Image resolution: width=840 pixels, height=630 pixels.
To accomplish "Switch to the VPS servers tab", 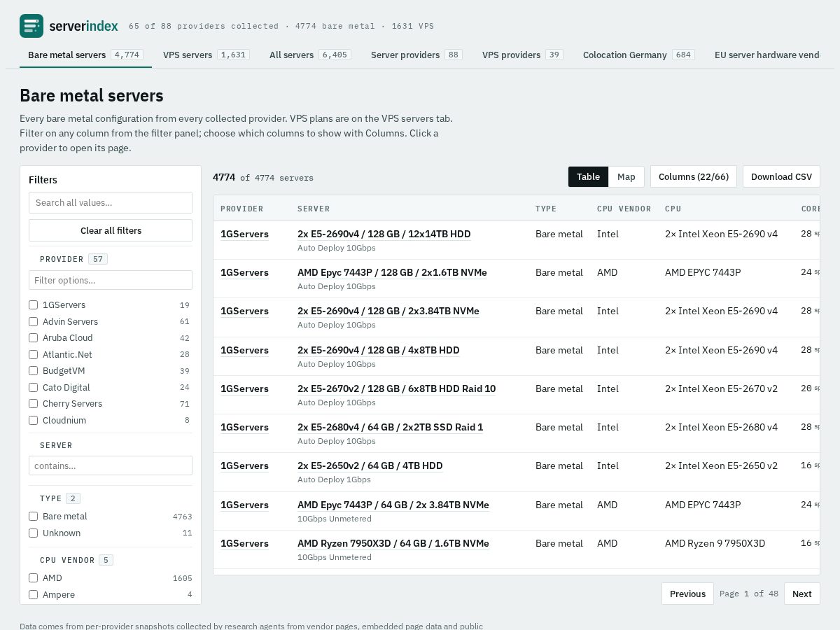I will coord(206,55).
